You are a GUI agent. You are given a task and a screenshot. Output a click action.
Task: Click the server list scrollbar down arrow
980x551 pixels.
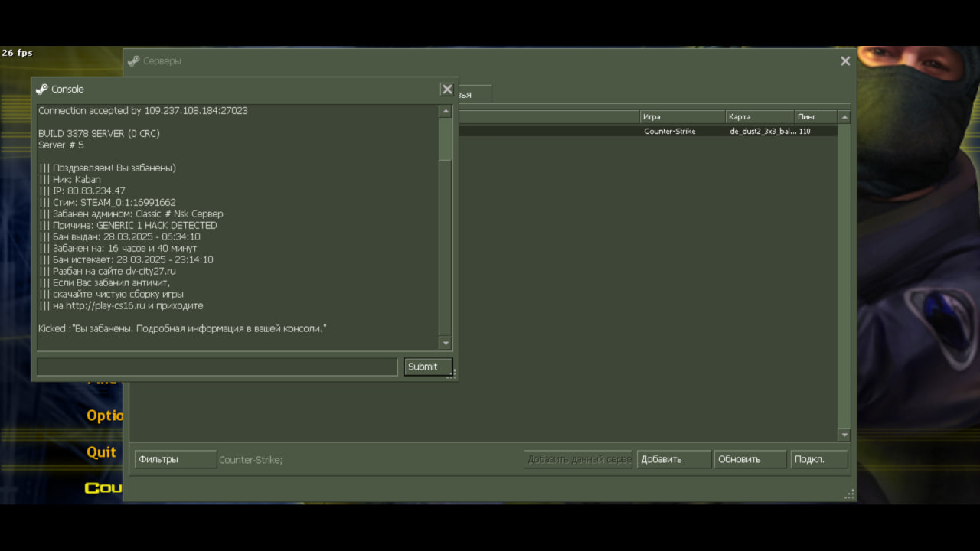(844, 435)
